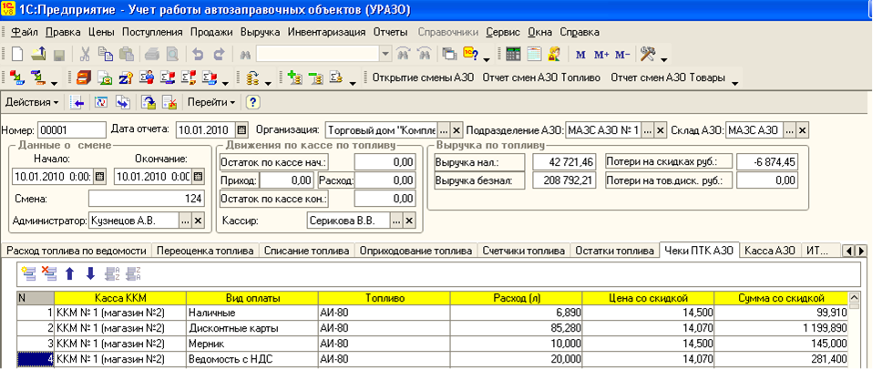873x369 pixels.
Task: Click the Вид оплаты column header
Action: pyautogui.click(x=252, y=297)
